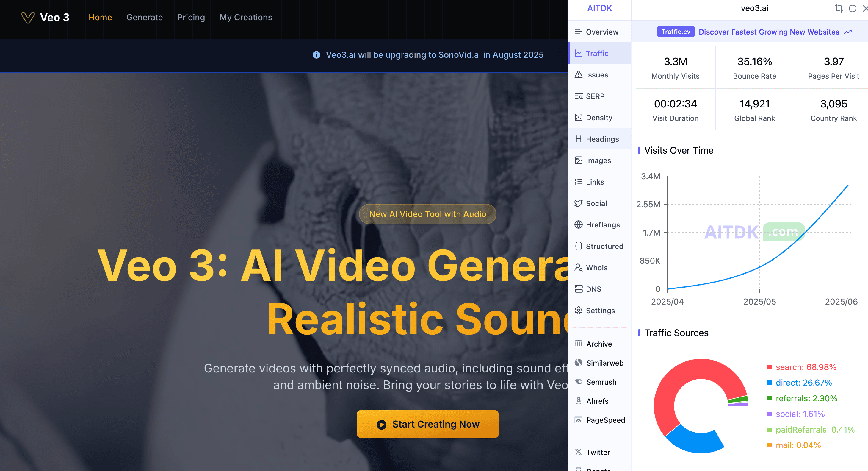Click the 00:02:34 Visit Duration value

pyautogui.click(x=675, y=104)
